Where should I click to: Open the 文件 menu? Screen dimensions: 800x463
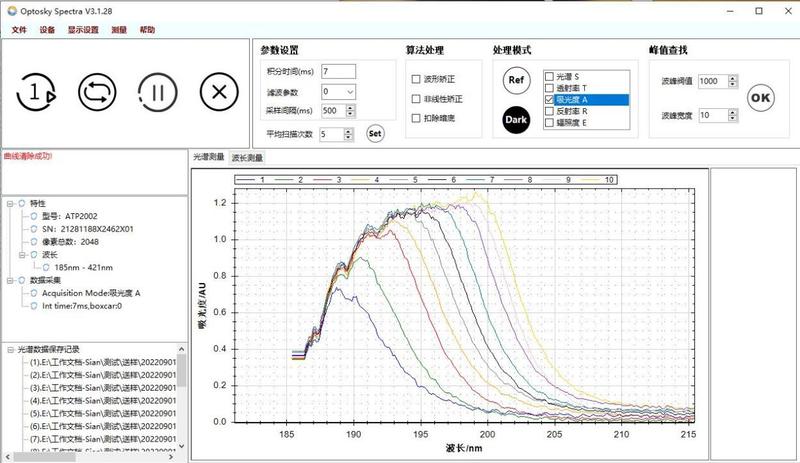coord(19,30)
